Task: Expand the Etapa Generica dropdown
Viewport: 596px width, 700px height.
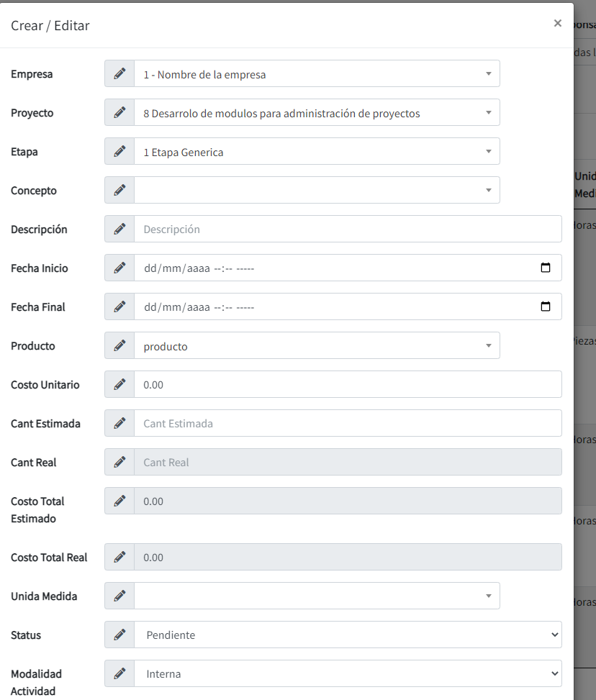Action: tap(317, 151)
